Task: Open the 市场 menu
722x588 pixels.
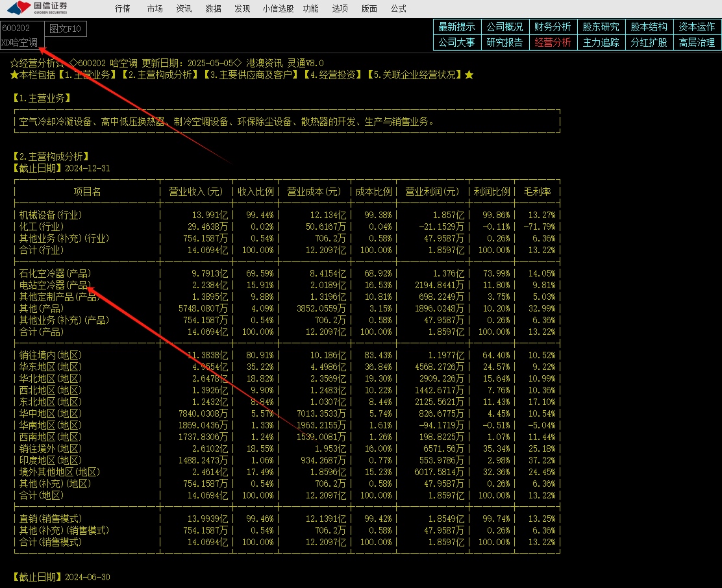Action: [155, 8]
